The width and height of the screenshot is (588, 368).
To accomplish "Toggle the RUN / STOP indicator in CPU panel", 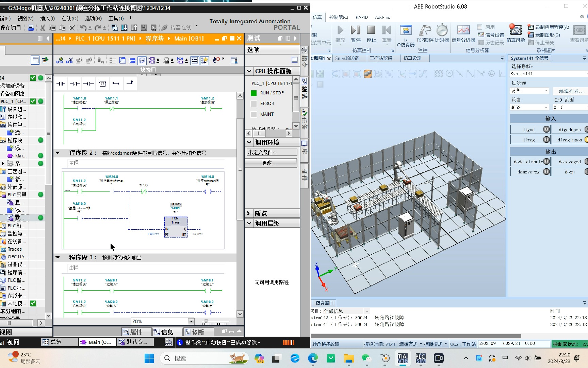I will click(x=254, y=93).
